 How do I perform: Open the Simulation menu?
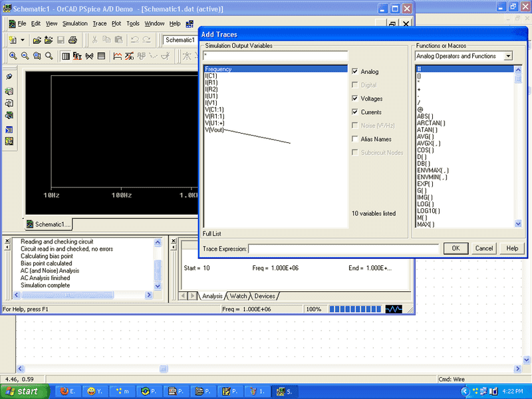click(74, 23)
